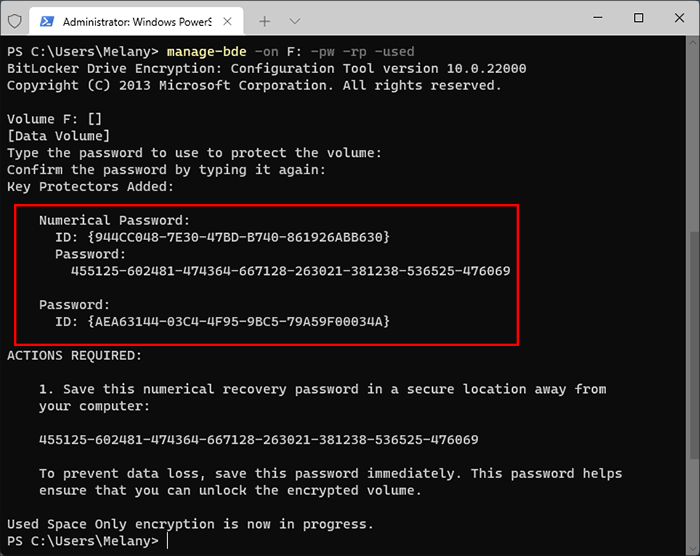700x556 pixels.
Task: Click the Password ID starting with AEA63144
Action: [x=237, y=321]
